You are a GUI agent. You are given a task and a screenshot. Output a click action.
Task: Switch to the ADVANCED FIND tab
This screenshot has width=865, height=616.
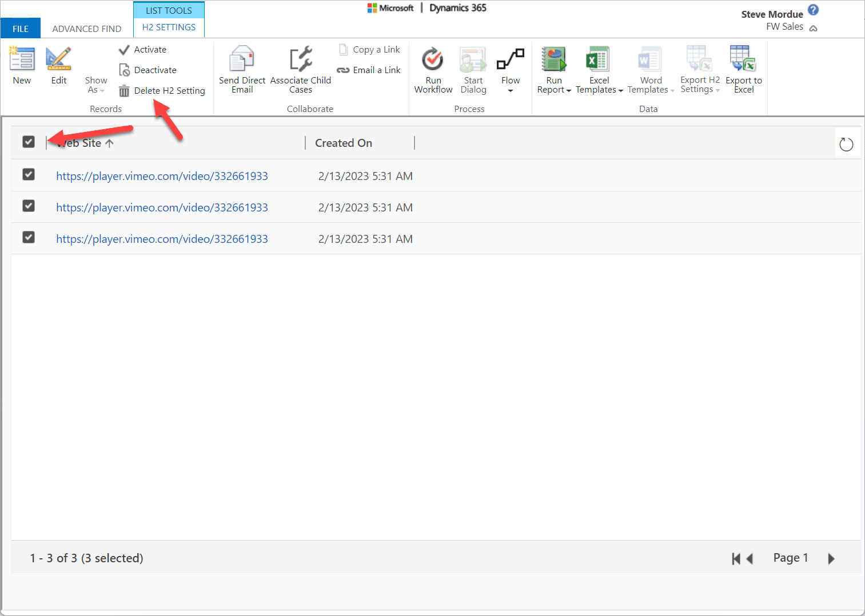pos(87,29)
